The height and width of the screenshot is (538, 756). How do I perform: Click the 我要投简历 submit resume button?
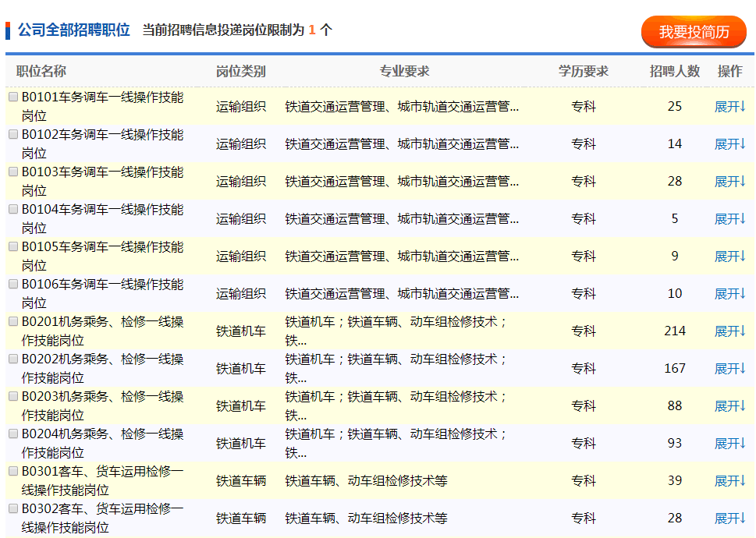click(x=694, y=32)
